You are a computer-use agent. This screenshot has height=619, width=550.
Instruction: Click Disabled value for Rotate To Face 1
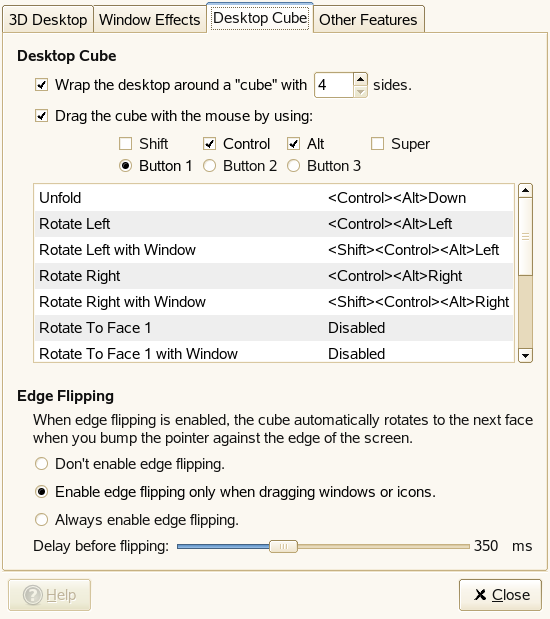(357, 328)
